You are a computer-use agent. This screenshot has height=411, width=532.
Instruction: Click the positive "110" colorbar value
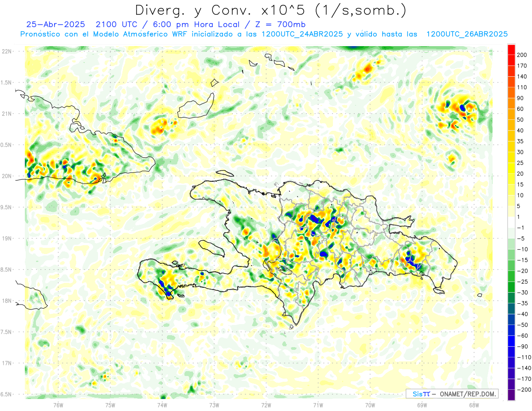point(523,87)
